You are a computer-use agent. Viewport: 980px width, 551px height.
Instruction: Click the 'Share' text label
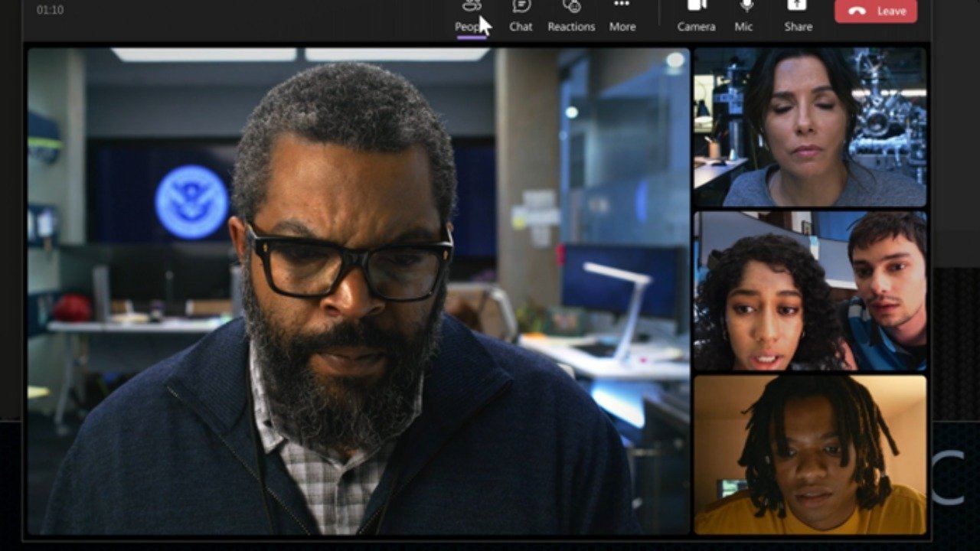click(x=798, y=27)
